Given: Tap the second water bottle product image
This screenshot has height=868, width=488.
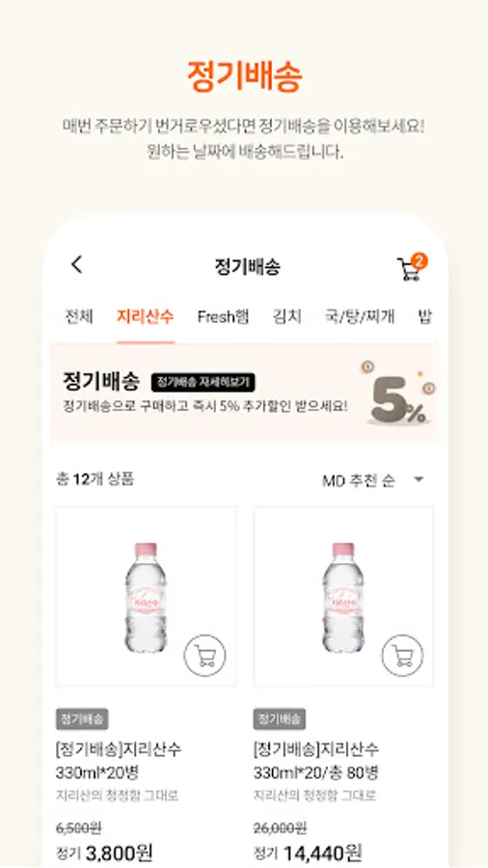Looking at the screenshot, I should (343, 596).
